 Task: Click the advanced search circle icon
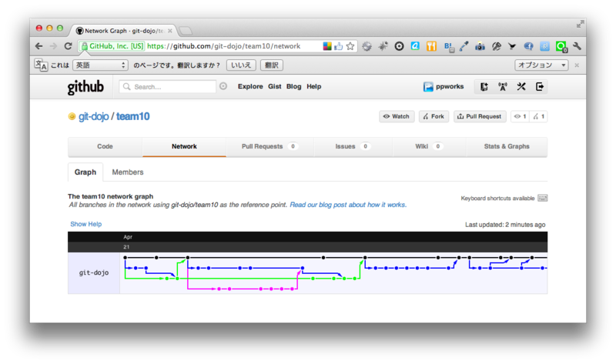click(x=223, y=86)
